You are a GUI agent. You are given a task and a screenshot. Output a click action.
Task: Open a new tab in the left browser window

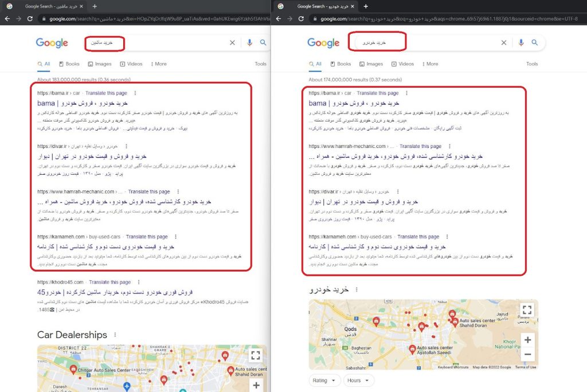pos(95,6)
